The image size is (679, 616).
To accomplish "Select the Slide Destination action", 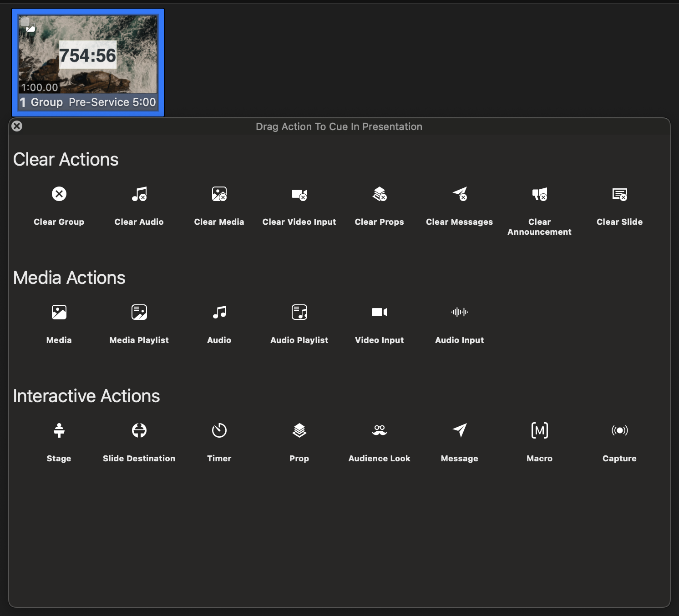I will 139,430.
